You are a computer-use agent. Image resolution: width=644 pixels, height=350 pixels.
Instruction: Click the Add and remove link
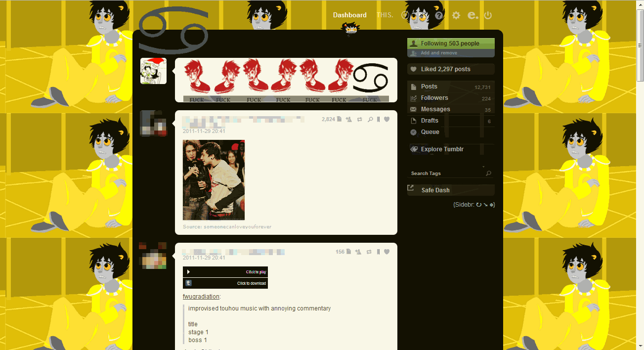coord(439,53)
